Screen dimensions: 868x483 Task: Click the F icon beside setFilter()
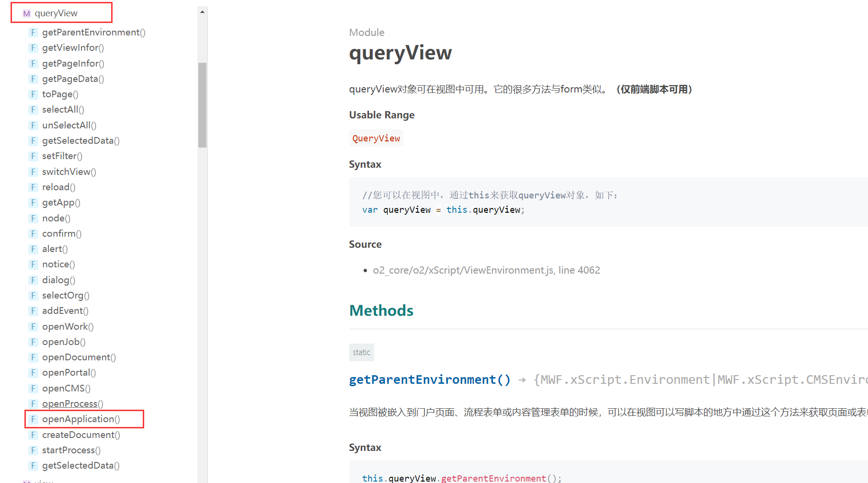[x=33, y=156]
